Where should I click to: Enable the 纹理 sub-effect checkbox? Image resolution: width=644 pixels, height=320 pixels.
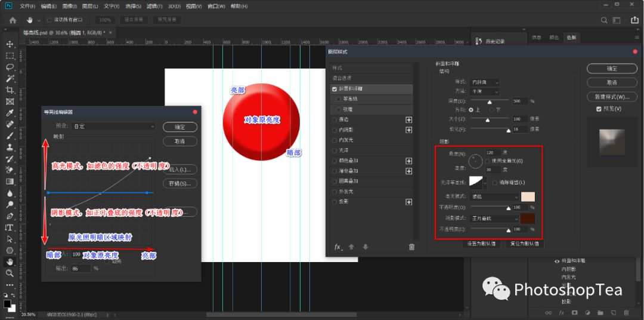click(x=339, y=109)
